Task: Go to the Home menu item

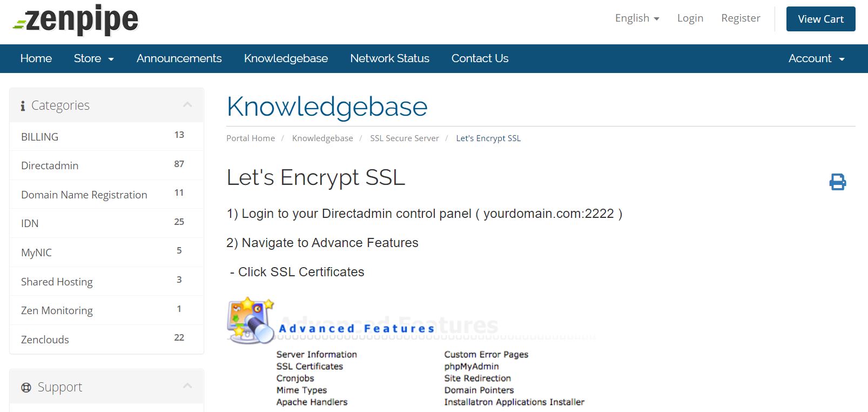Action: point(36,58)
